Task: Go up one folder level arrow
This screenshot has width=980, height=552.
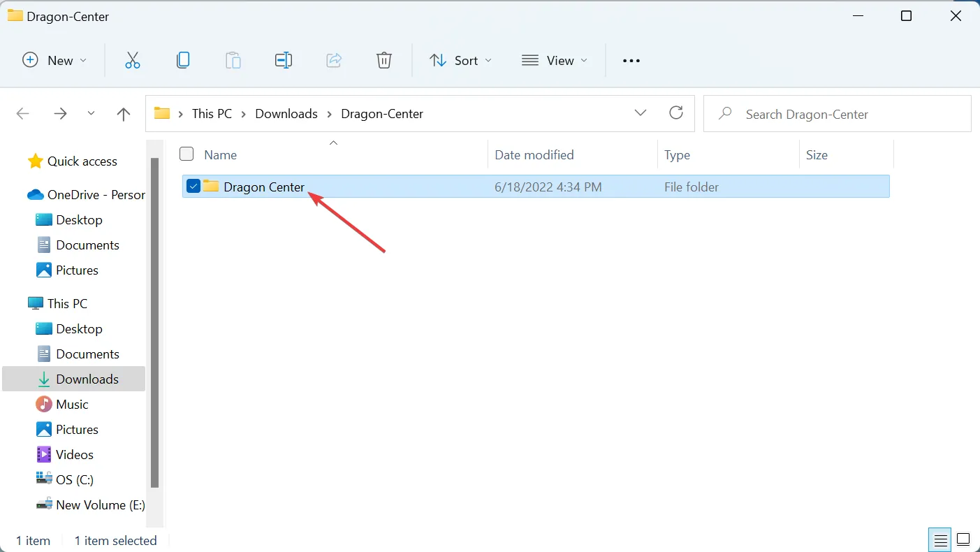Action: [124, 114]
